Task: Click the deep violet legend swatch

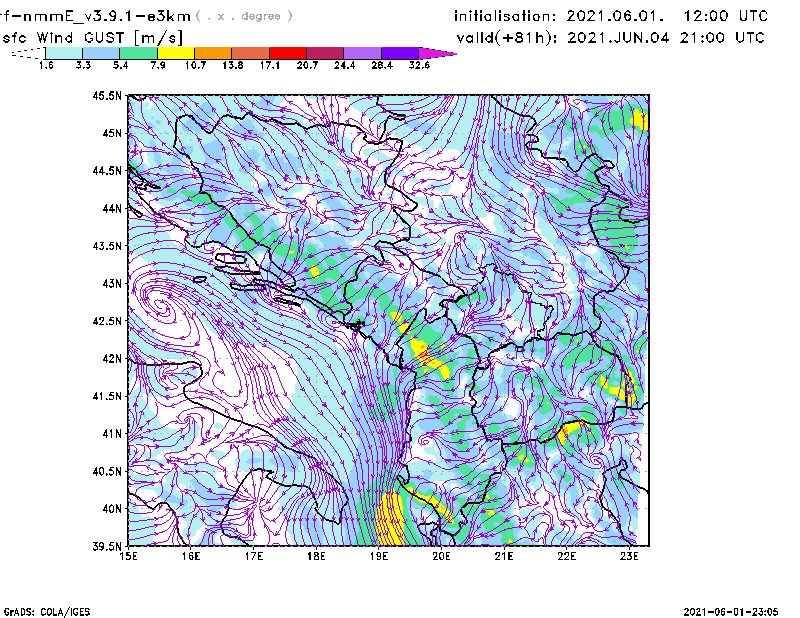Action: [399, 53]
